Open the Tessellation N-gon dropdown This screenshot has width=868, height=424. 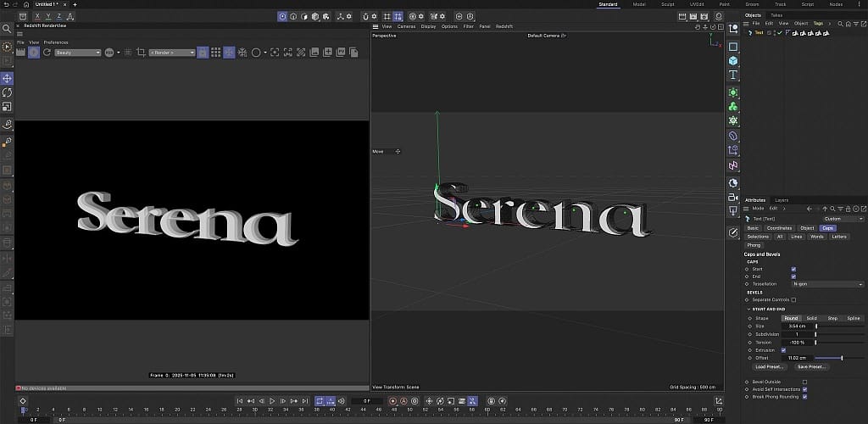(827, 284)
